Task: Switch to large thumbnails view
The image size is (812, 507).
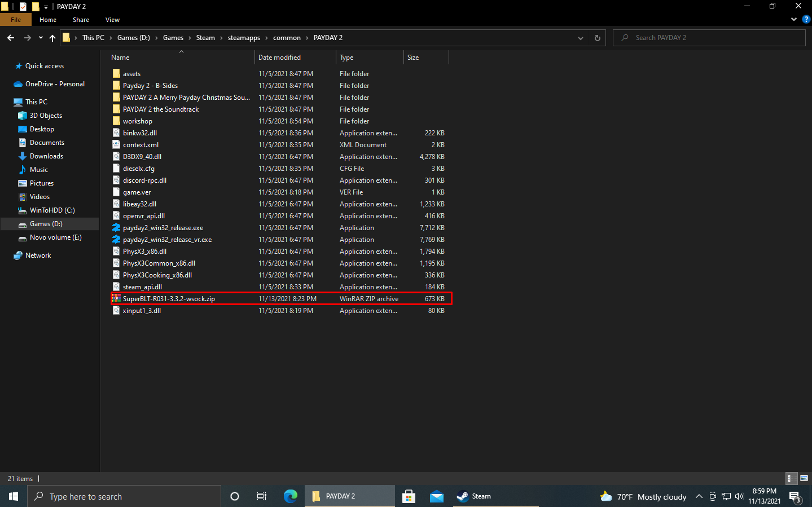Action: coord(804,478)
